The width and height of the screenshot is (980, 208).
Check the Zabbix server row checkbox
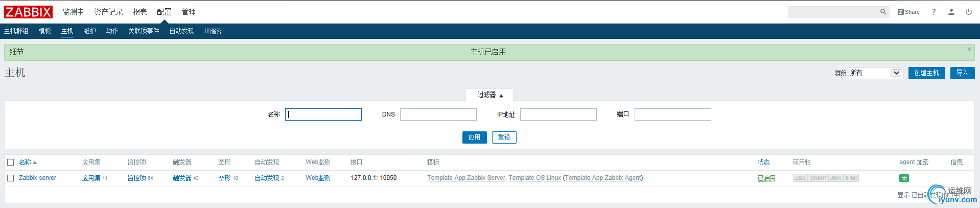(x=10, y=178)
